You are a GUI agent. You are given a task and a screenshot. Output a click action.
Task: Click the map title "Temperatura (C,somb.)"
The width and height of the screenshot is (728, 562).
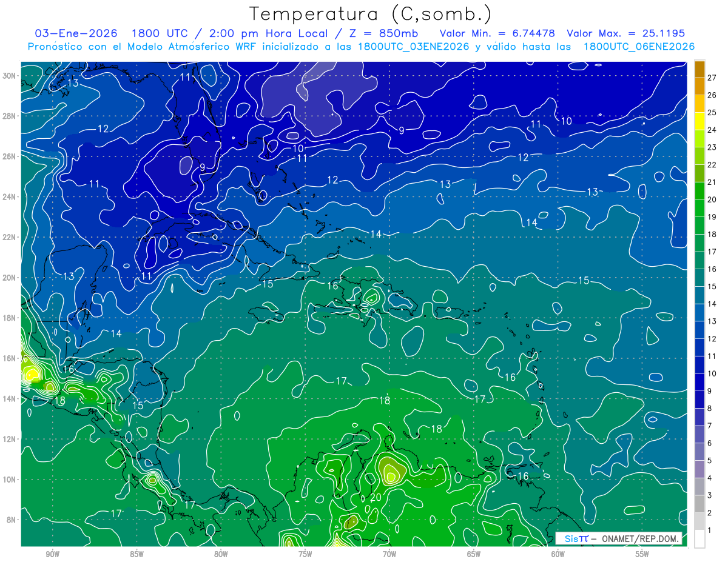tap(371, 14)
